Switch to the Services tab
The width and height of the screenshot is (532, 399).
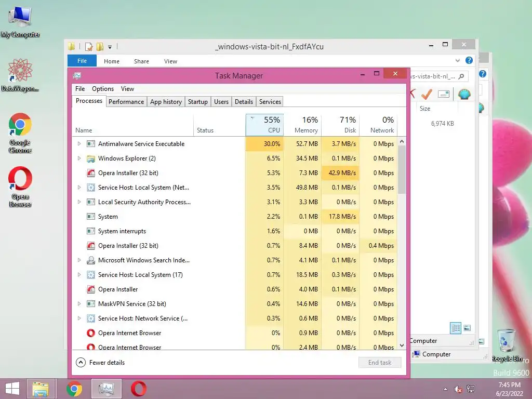pyautogui.click(x=270, y=102)
